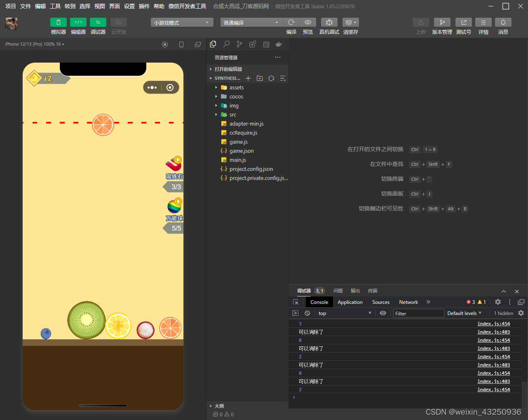Click the 云开发 cloud development button

tap(118, 22)
